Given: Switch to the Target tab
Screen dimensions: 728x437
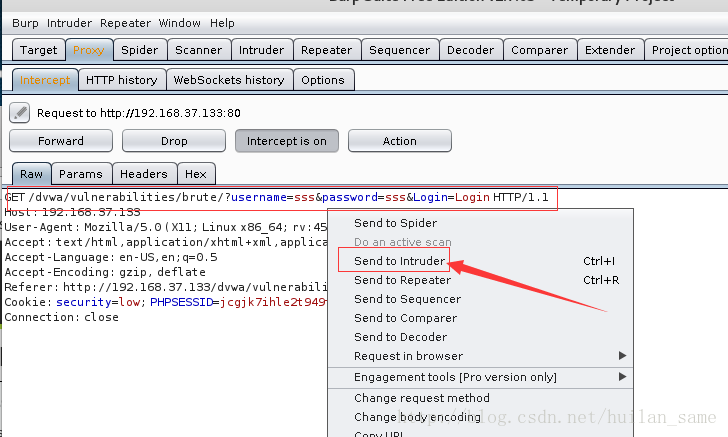Looking at the screenshot, I should 39,50.
